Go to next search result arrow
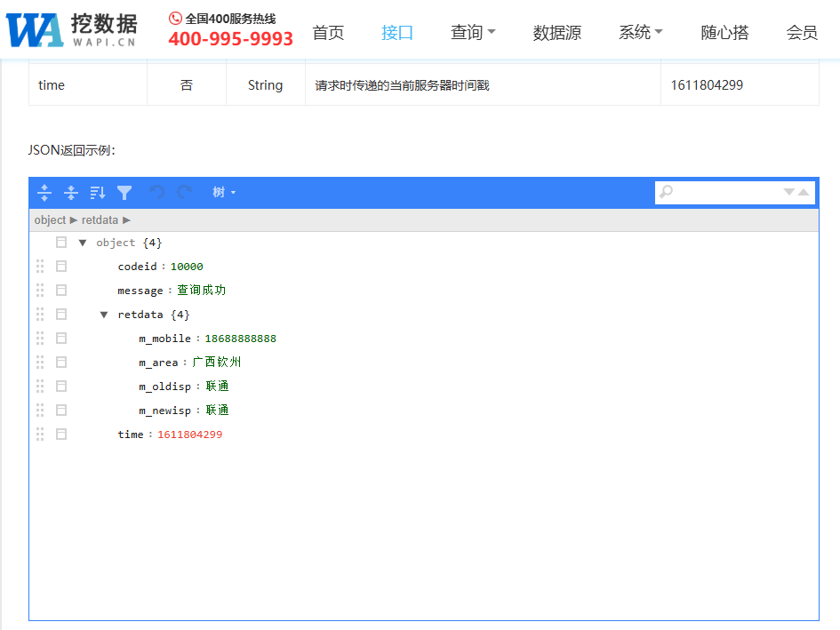The height and width of the screenshot is (630, 840). [788, 192]
